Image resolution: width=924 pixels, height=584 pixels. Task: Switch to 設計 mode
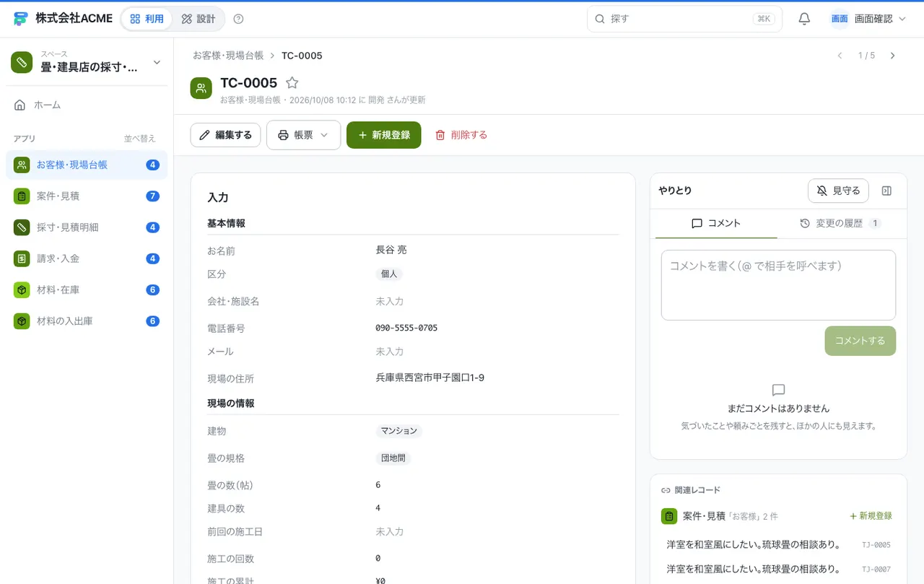[x=199, y=19]
